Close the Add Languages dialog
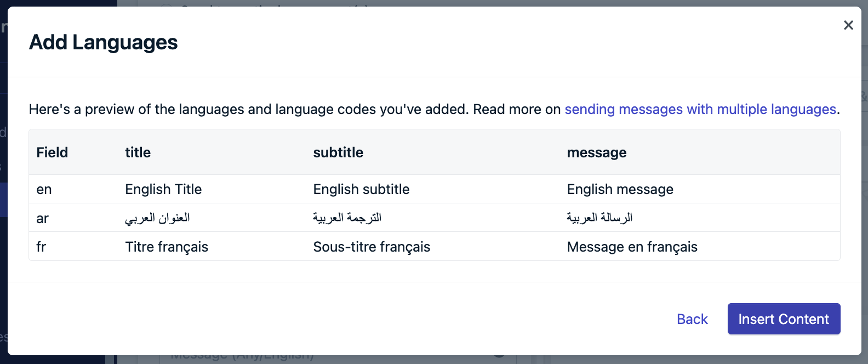The width and height of the screenshot is (868, 364). 848,25
